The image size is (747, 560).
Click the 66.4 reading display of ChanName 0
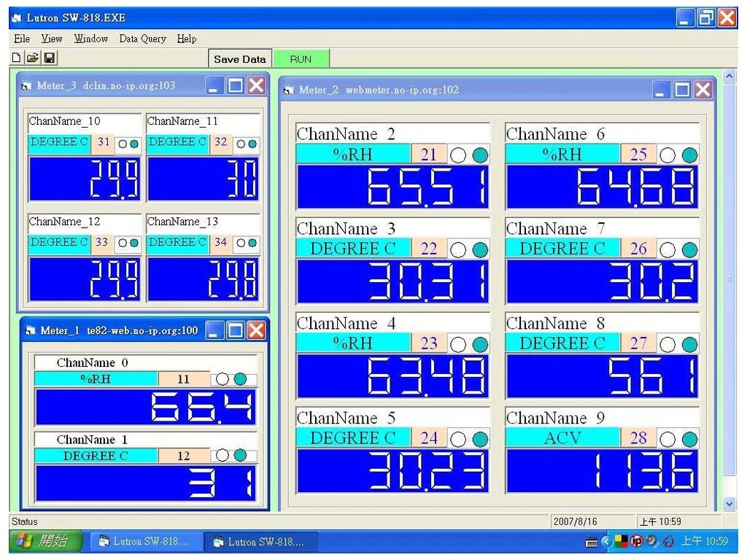point(146,407)
